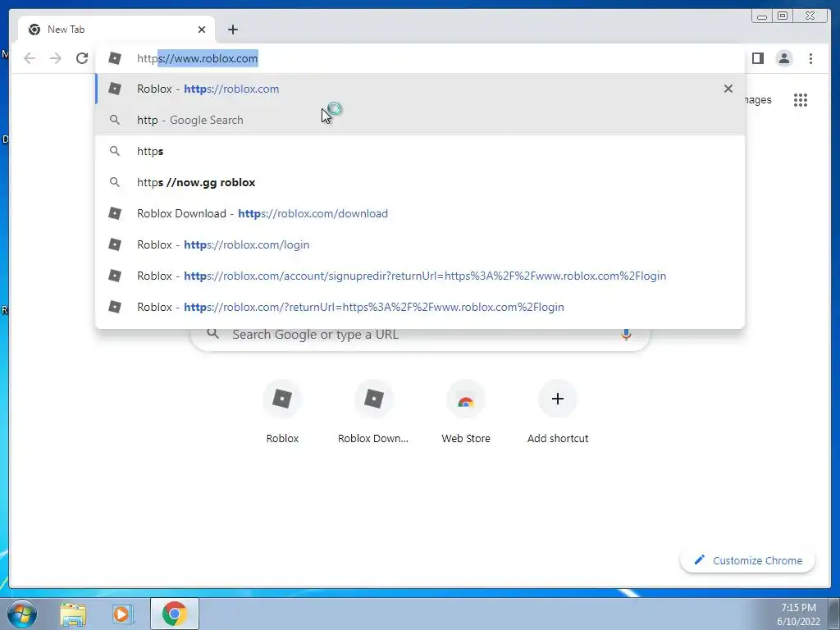
Task: Launch Windows Media Player from taskbar
Action: click(x=122, y=614)
